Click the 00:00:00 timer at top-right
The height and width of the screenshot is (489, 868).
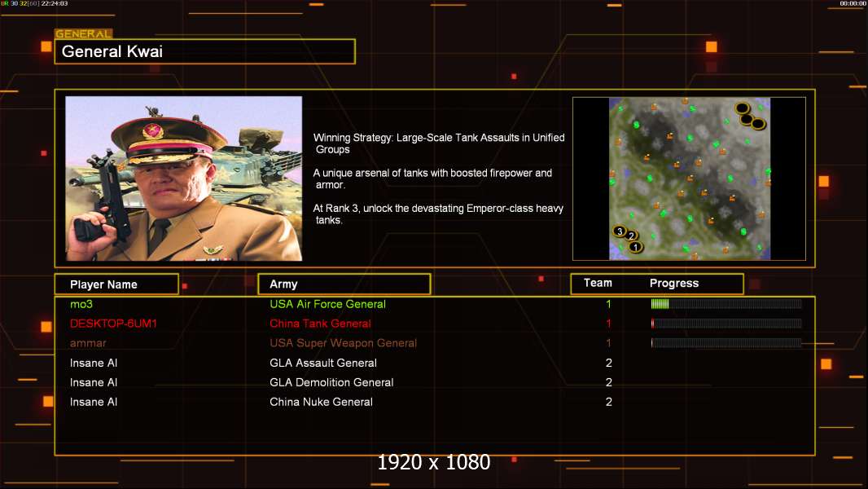pos(853,3)
